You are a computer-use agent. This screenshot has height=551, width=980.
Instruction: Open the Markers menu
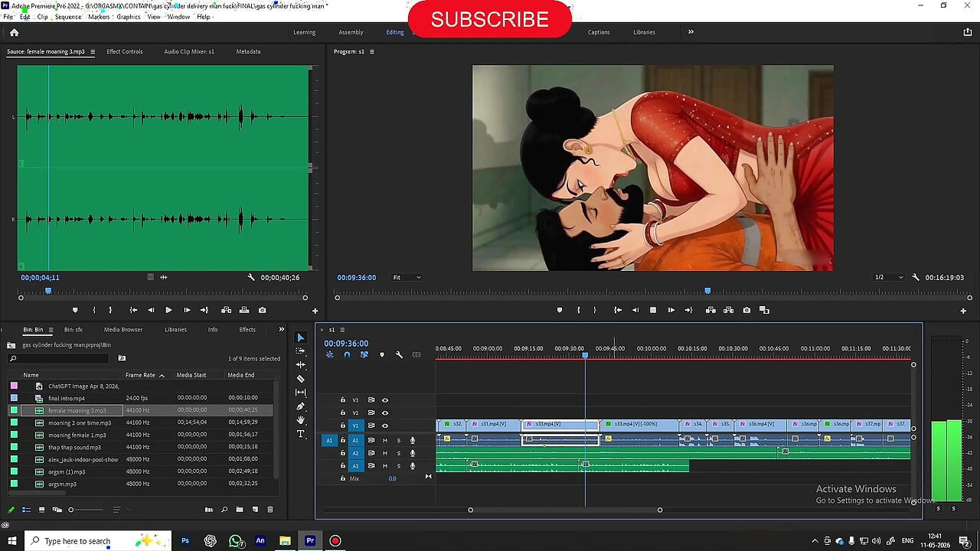coord(99,17)
